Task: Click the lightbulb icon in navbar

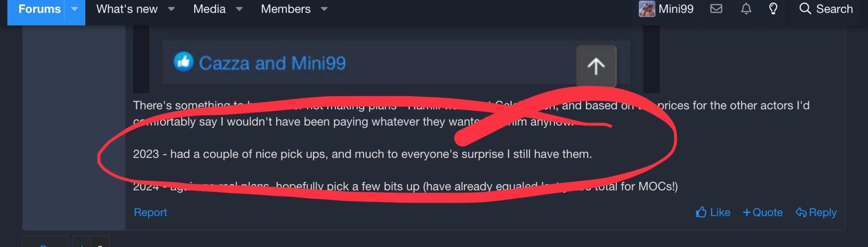Action: click(773, 9)
